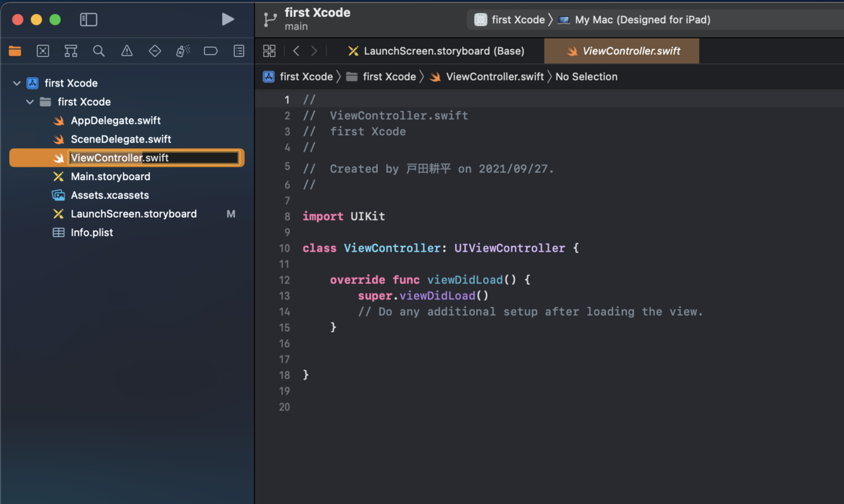This screenshot has height=504, width=844.
Task: Switch to the ViewController.swift editor tab
Action: 622,51
